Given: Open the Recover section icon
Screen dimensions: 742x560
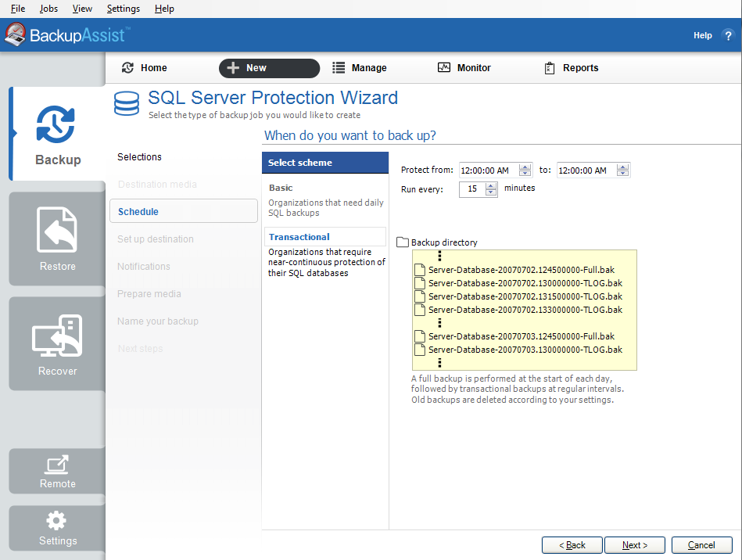Looking at the screenshot, I should tap(57, 336).
